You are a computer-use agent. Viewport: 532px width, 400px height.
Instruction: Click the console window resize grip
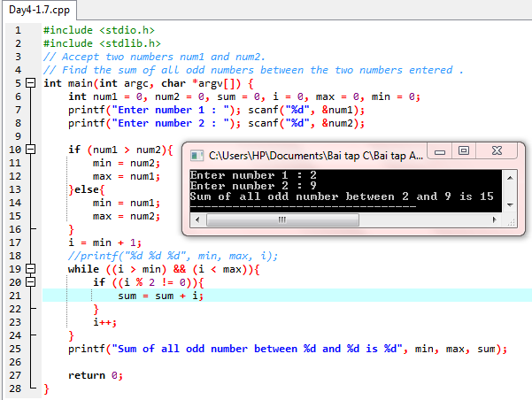pyautogui.click(x=511, y=222)
